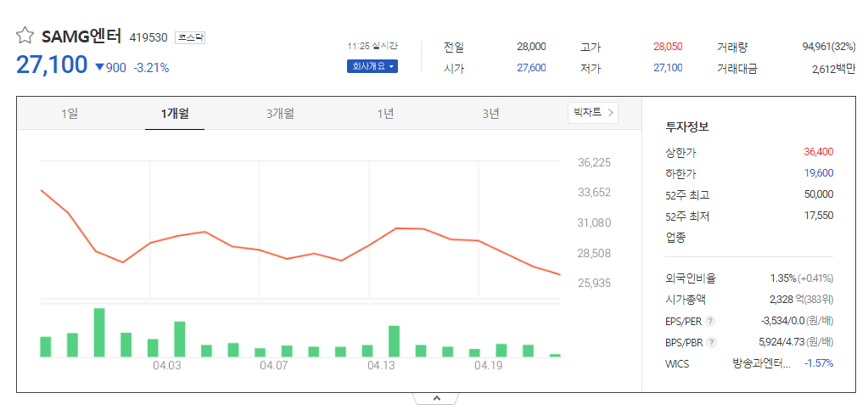868x410 pixels.
Task: Click the 전일 value 28,000
Action: tap(531, 47)
